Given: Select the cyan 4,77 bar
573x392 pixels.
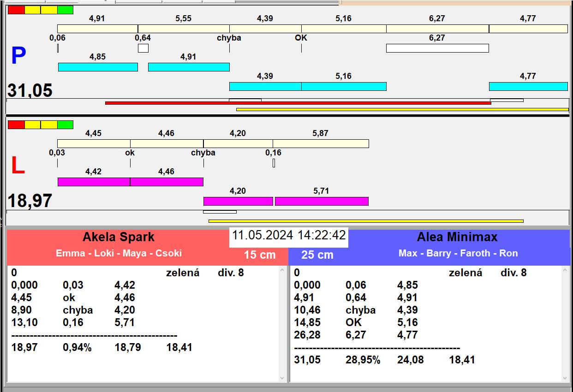Looking at the screenshot, I should click(528, 86).
